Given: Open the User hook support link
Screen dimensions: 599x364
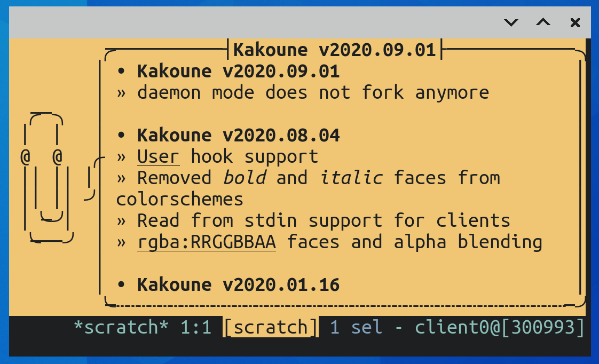Looking at the screenshot, I should pos(157,156).
